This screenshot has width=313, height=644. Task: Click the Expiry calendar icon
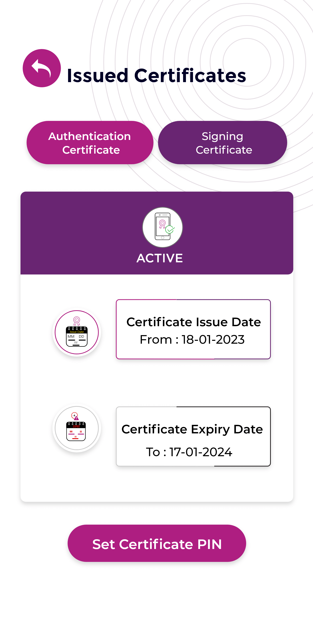point(77,428)
